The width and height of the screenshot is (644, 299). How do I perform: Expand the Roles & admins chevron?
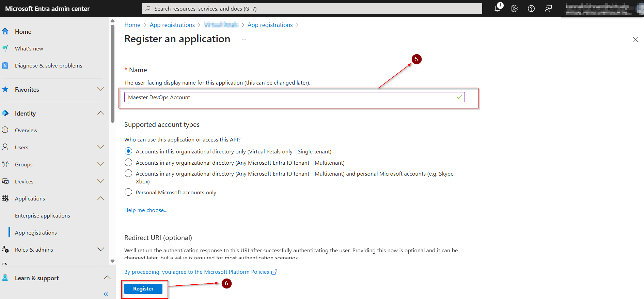(101, 249)
